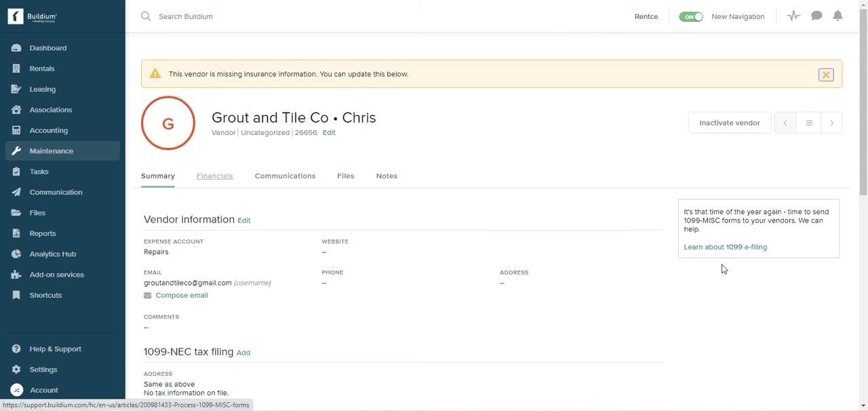Click Edit beside Vendor information
The image size is (868, 411).
coord(244,220)
